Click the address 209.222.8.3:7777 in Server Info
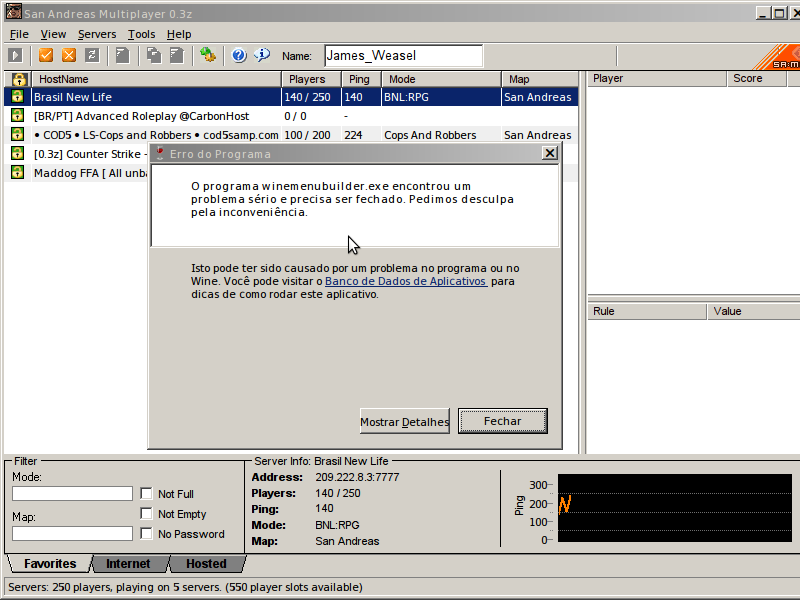The height and width of the screenshot is (600, 800). pyautogui.click(x=357, y=477)
